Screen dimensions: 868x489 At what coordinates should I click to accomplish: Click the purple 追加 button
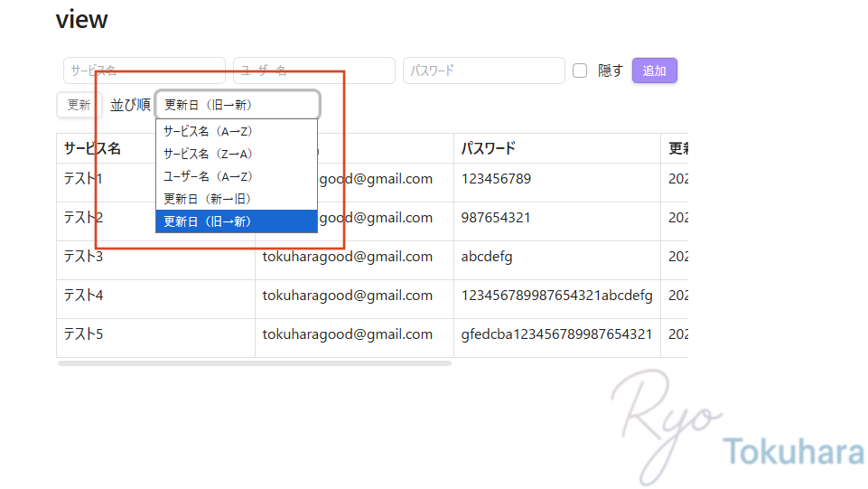654,71
